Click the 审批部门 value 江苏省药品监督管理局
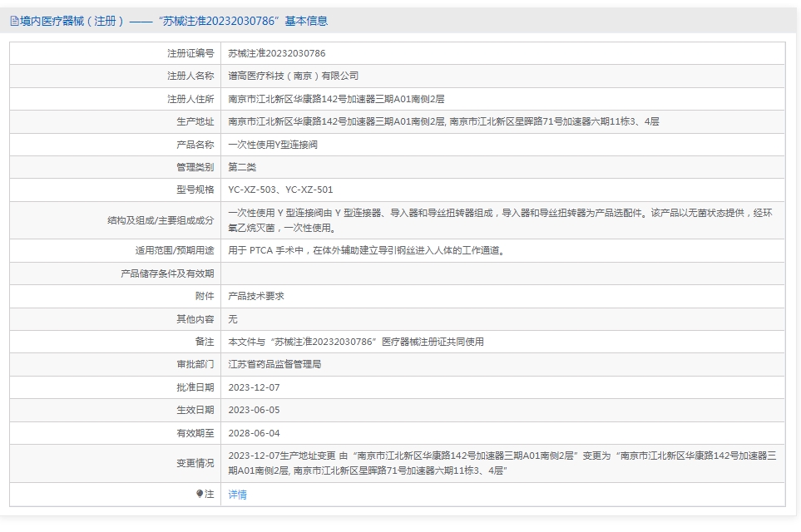The width and height of the screenshot is (801, 532). tap(274, 365)
